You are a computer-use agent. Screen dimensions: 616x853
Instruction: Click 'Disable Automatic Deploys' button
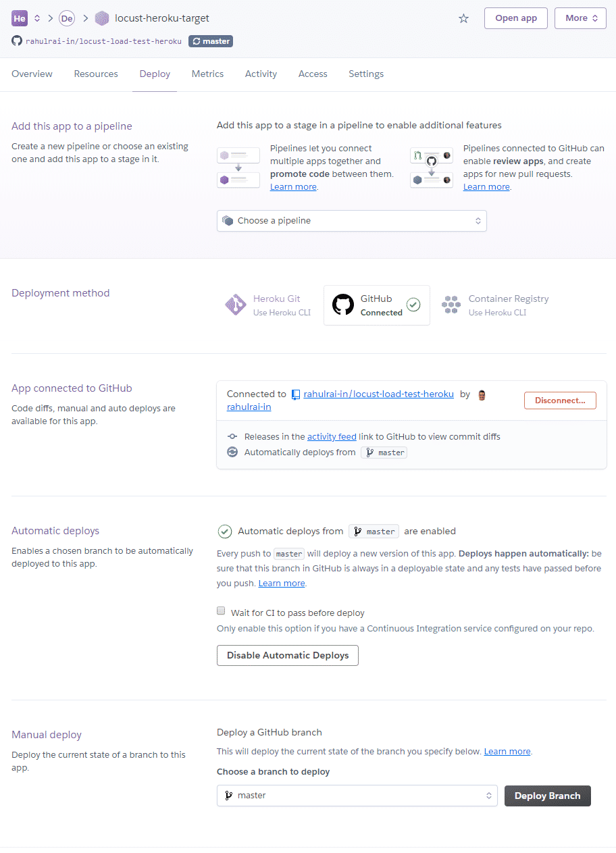point(288,655)
